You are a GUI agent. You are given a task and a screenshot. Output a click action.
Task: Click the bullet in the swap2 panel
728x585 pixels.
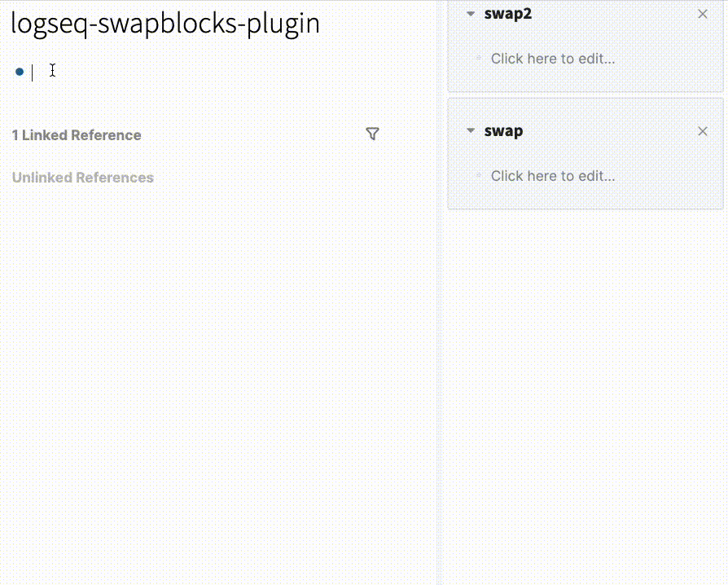coord(478,59)
